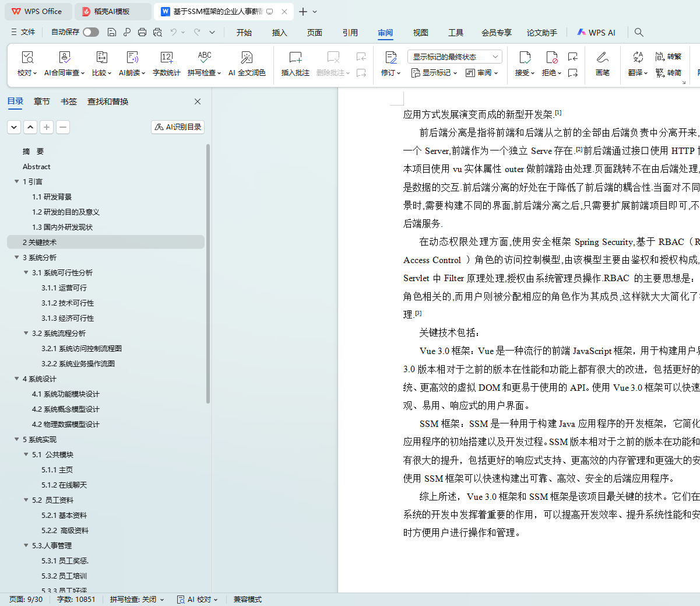Collapse the 5.1 公共模块 outline section

[26, 454]
